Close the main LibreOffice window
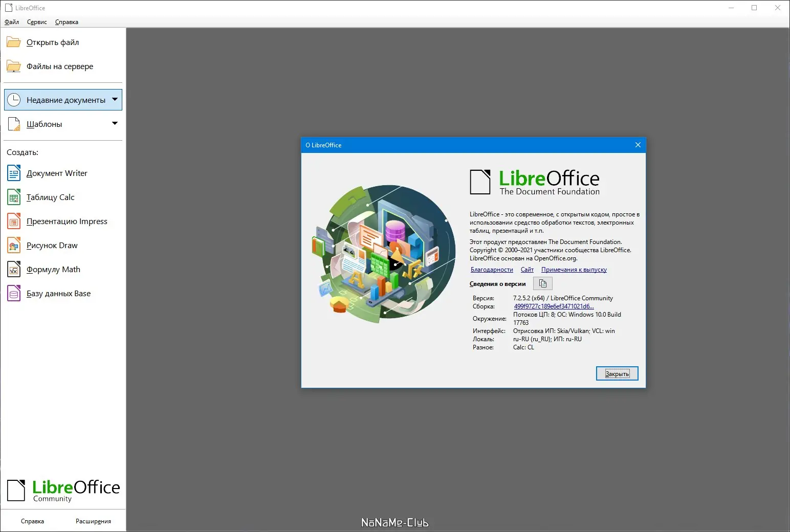The height and width of the screenshot is (532, 790). tap(778, 8)
